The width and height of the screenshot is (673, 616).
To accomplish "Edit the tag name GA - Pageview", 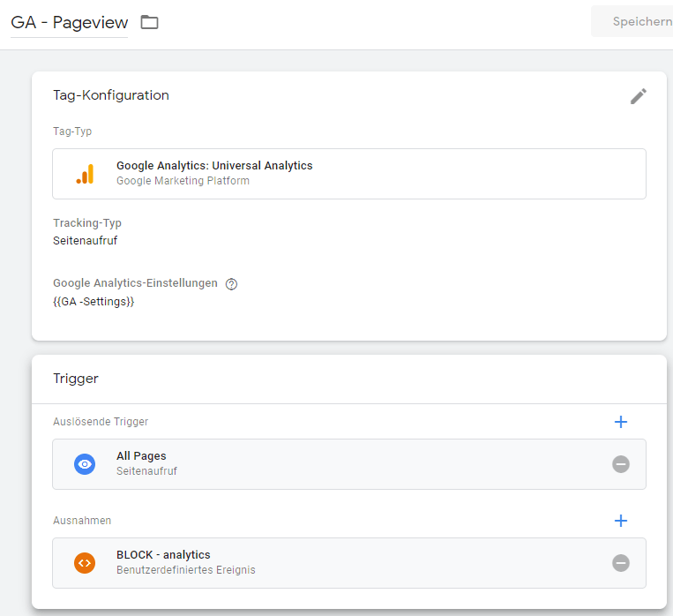I will tap(69, 22).
